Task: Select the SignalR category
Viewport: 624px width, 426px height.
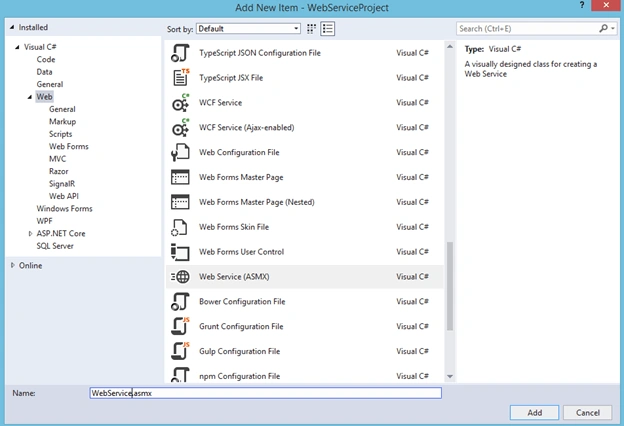Action: coord(62,184)
